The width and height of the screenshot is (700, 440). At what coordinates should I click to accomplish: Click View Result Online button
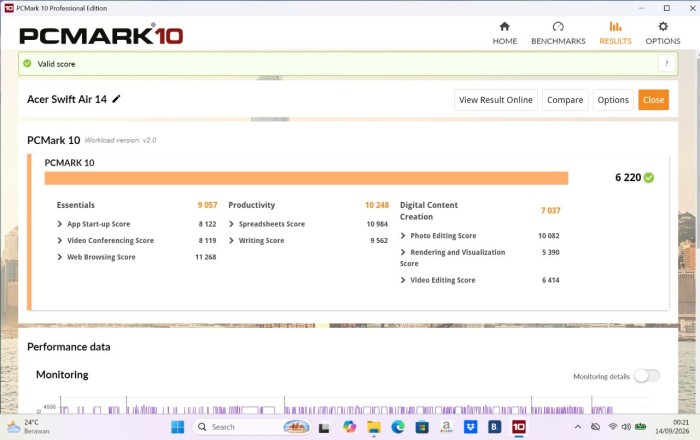pos(496,100)
